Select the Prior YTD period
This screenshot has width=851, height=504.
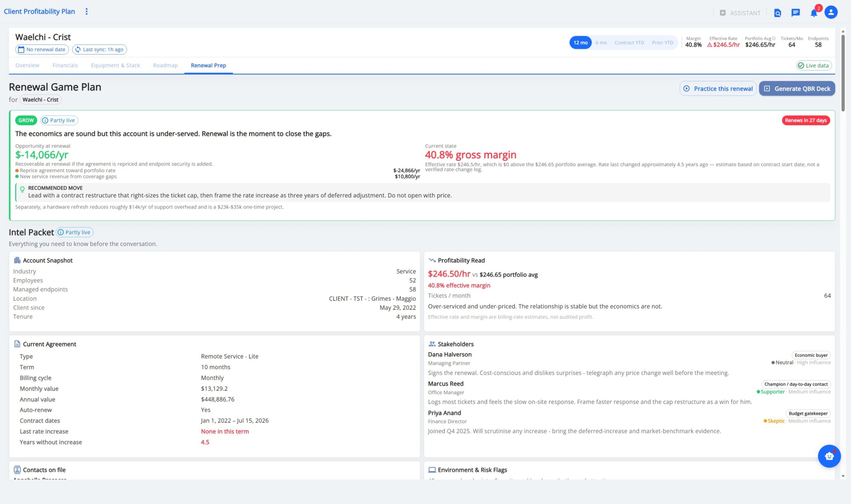(662, 43)
